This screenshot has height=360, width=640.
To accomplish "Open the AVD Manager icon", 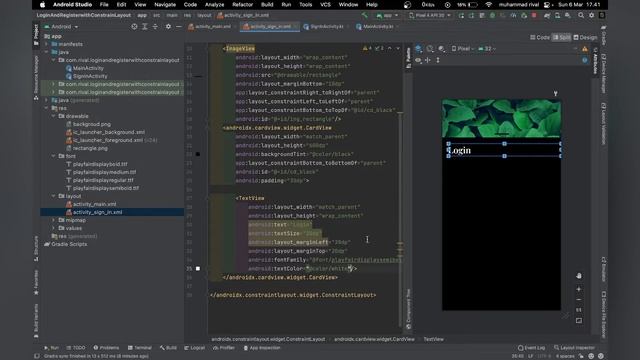I will tap(558, 16).
